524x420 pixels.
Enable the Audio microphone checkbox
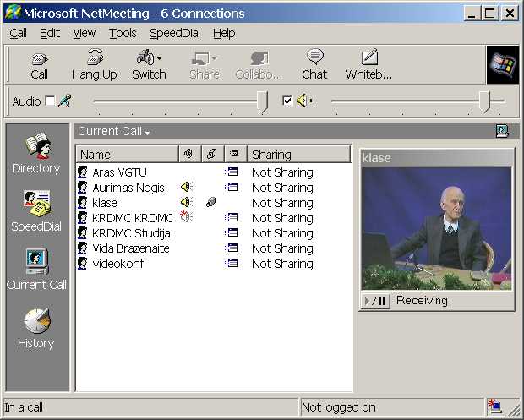50,101
